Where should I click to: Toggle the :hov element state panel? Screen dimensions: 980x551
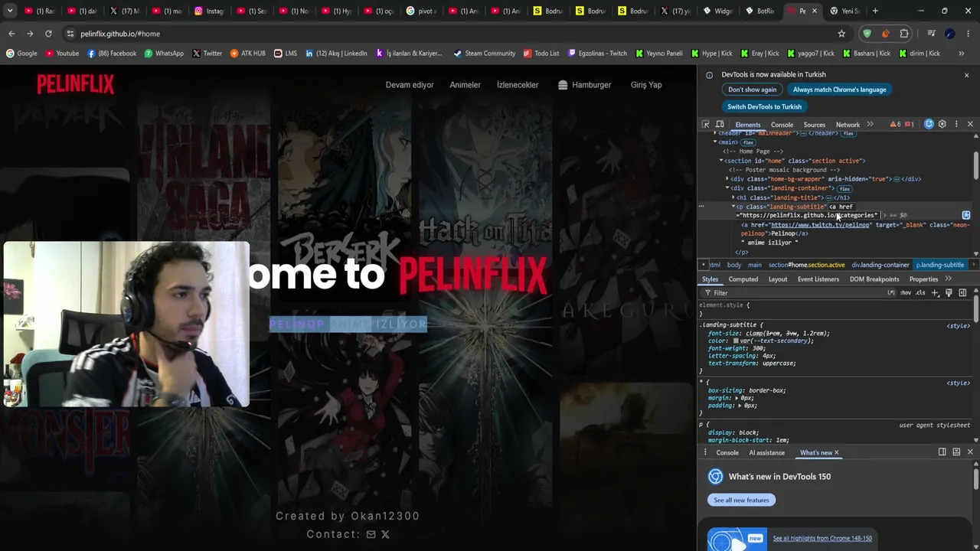click(x=906, y=293)
